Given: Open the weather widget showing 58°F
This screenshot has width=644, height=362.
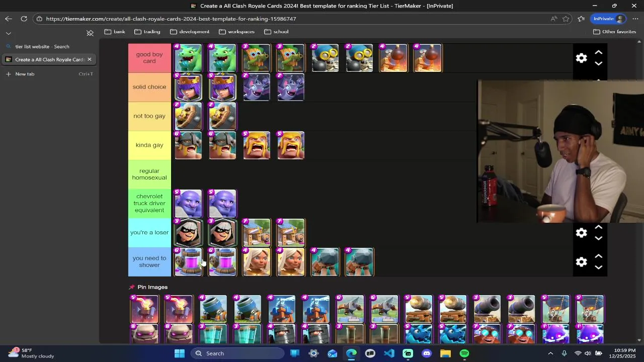Looking at the screenshot, I should tap(31, 353).
